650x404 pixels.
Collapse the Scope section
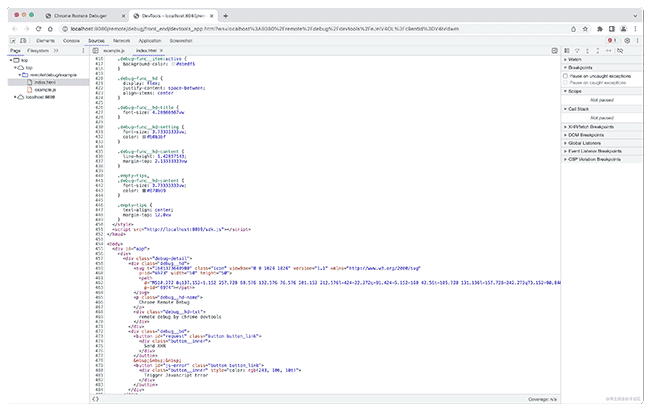[602, 91]
